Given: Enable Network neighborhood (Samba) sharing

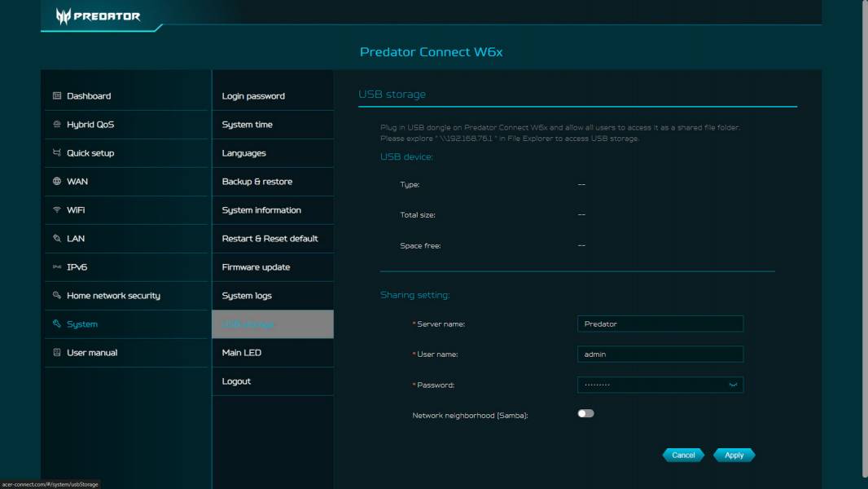Looking at the screenshot, I should [x=585, y=413].
